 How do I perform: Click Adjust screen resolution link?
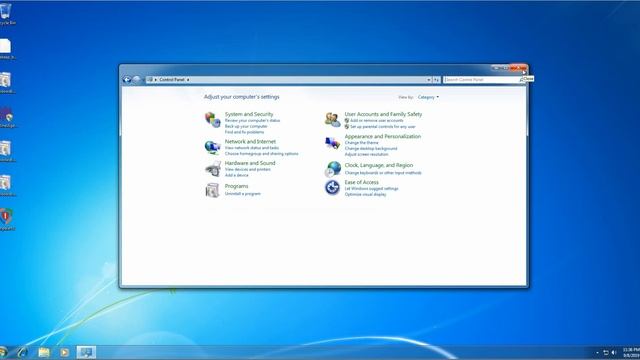(x=367, y=154)
